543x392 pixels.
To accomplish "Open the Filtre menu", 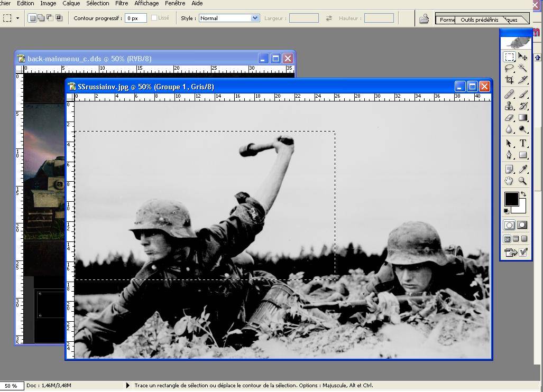I will [122, 3].
